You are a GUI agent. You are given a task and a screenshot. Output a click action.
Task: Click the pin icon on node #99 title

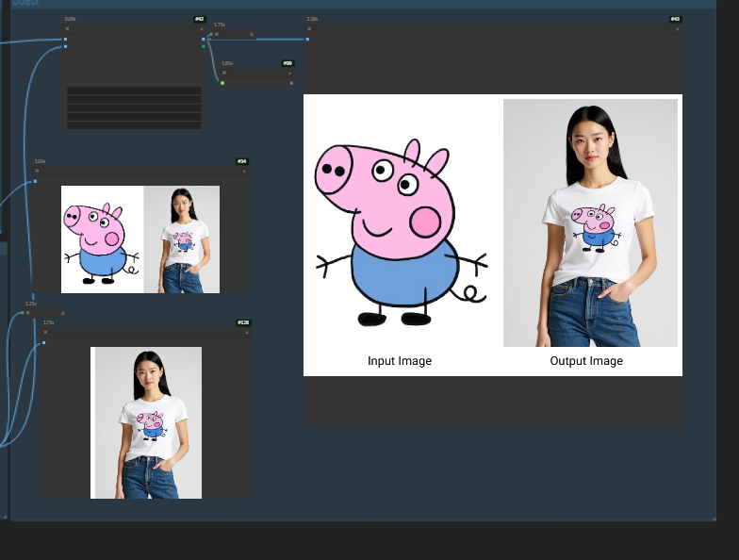[x=290, y=74]
